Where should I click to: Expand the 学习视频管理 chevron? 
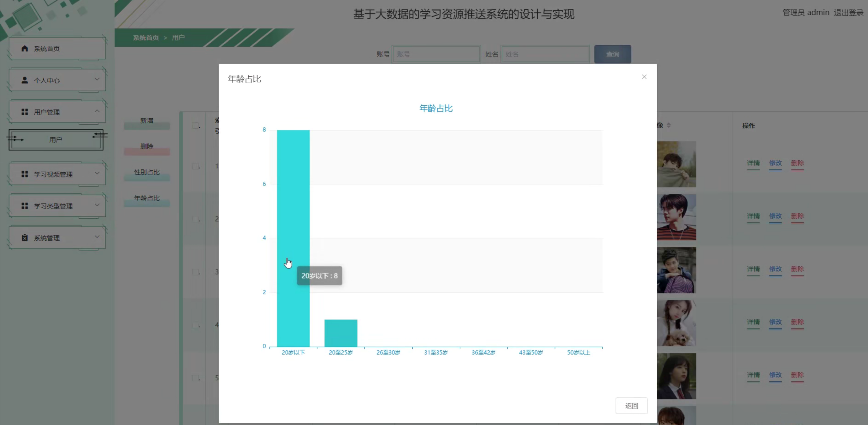click(x=97, y=173)
